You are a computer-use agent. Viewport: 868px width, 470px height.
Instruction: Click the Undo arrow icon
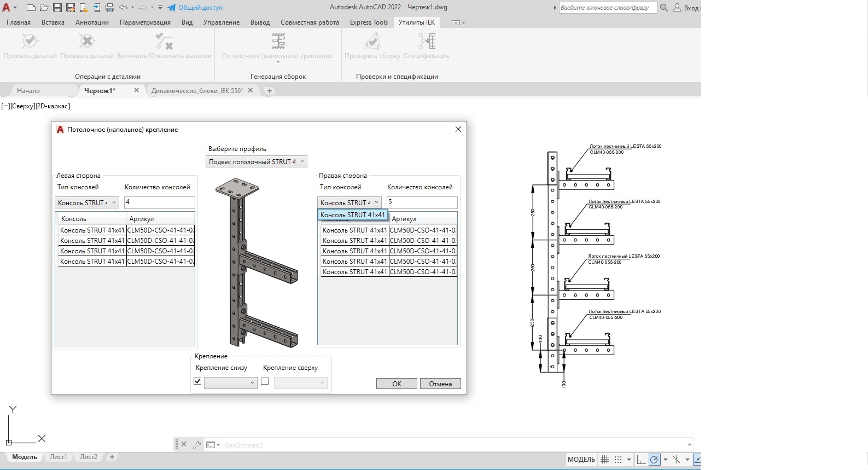point(123,8)
